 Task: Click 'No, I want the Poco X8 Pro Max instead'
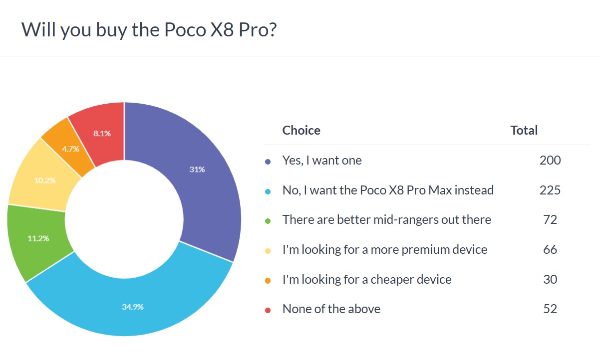(388, 190)
